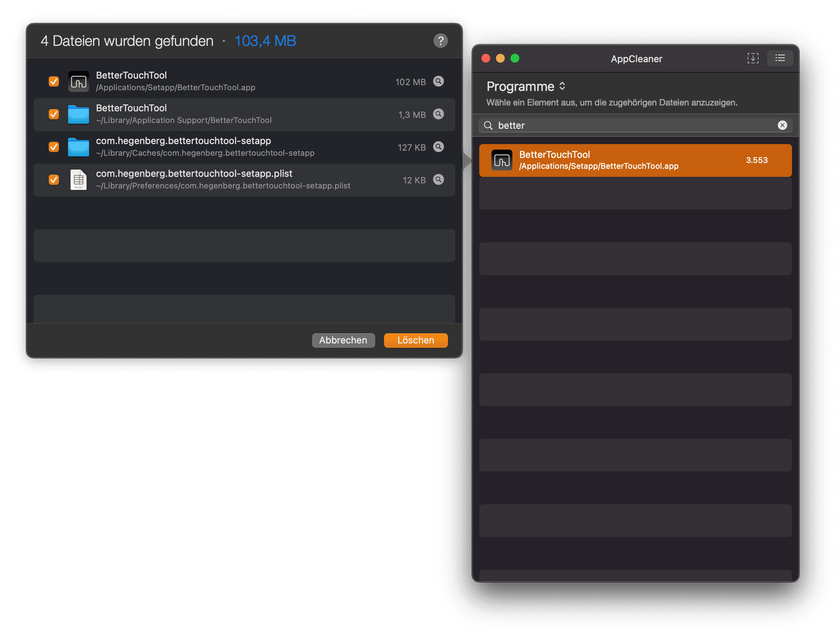Uncheck the 127 KB Caches folder
The image size is (840, 636).
point(54,147)
